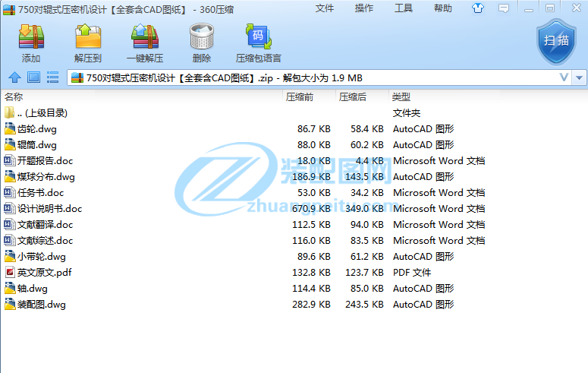Image resolution: width=588 pixels, height=373 pixels.
Task: Sort files by 类型 column header
Action: [401, 97]
